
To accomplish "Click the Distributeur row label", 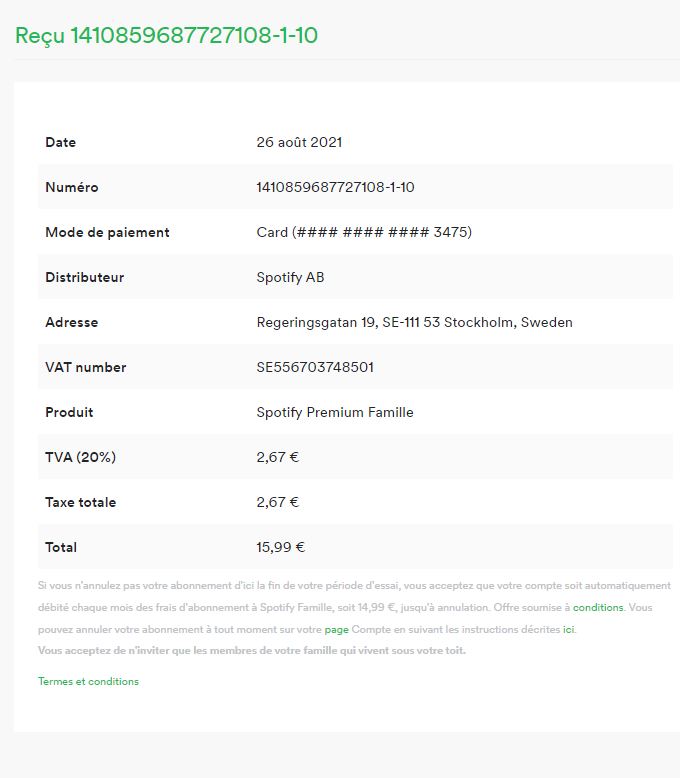I will pos(84,277).
